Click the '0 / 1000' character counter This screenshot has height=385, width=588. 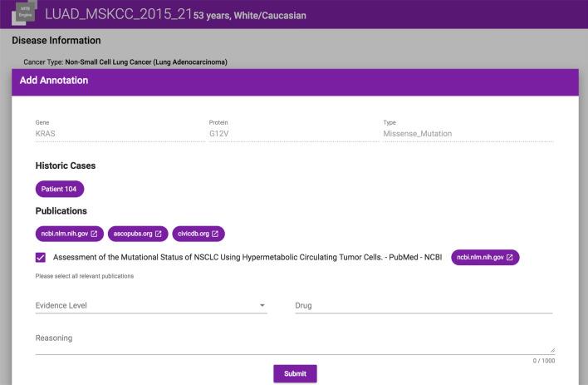pos(544,361)
